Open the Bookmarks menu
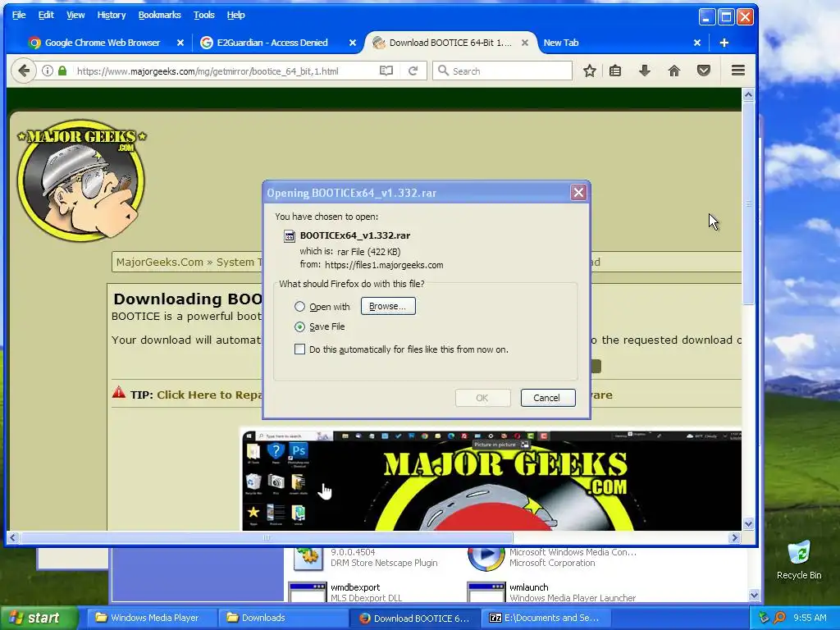 160,15
